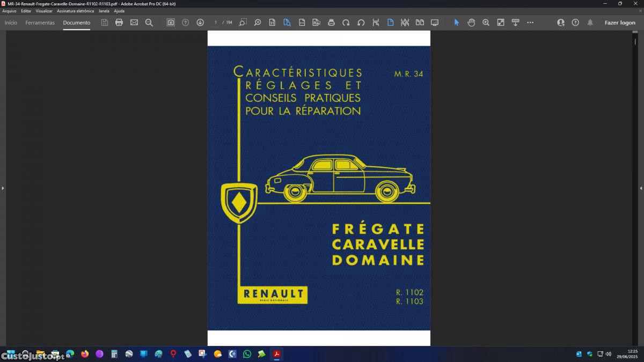Go to next page arrow
This screenshot has height=362, width=644.
click(x=200, y=23)
